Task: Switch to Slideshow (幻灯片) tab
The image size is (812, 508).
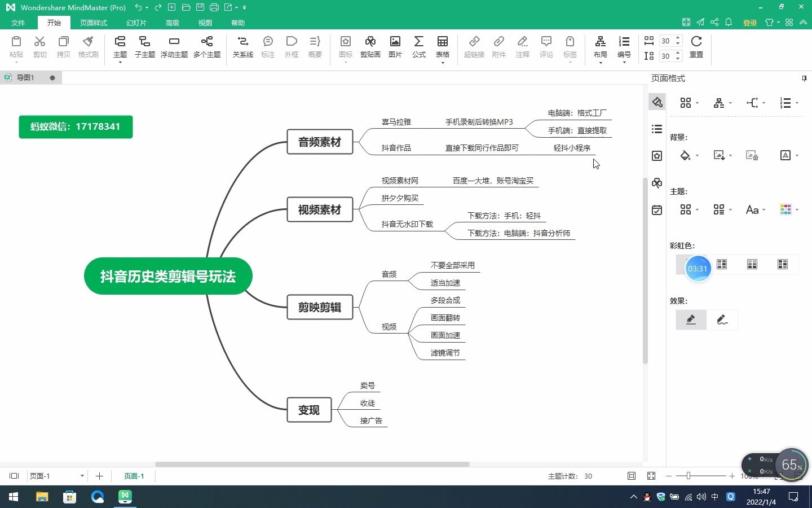Action: [136, 23]
